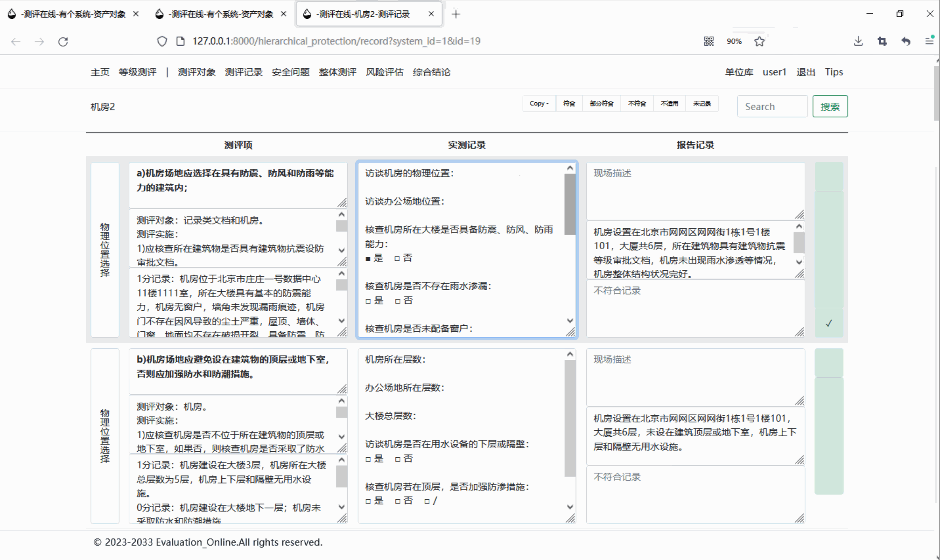The height and width of the screenshot is (560, 940).
Task: Click the 搜索 search icon button
Action: coord(830,106)
